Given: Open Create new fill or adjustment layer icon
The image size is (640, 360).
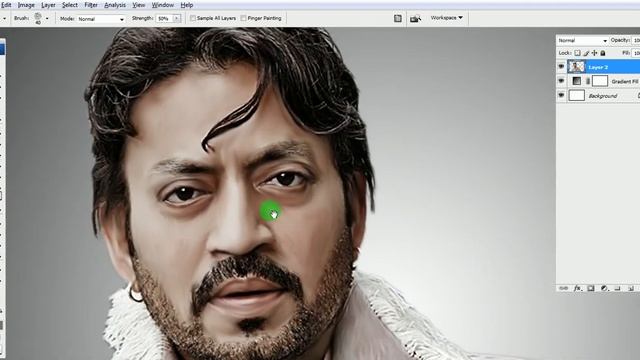Looking at the screenshot, I should (604, 288).
